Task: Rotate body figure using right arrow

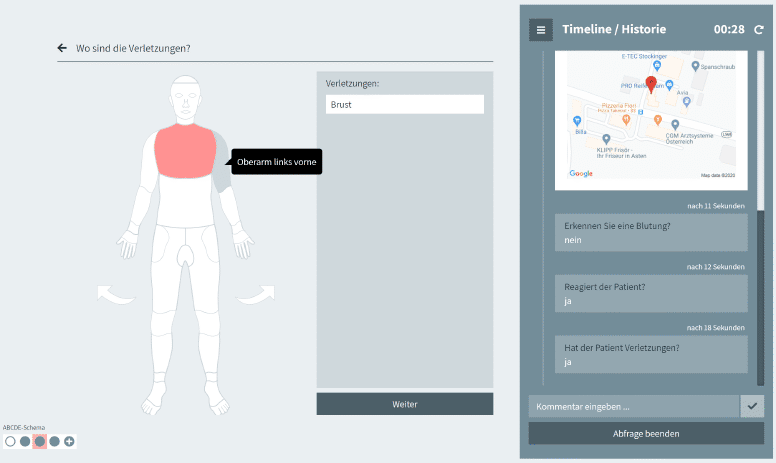Action: (257, 292)
